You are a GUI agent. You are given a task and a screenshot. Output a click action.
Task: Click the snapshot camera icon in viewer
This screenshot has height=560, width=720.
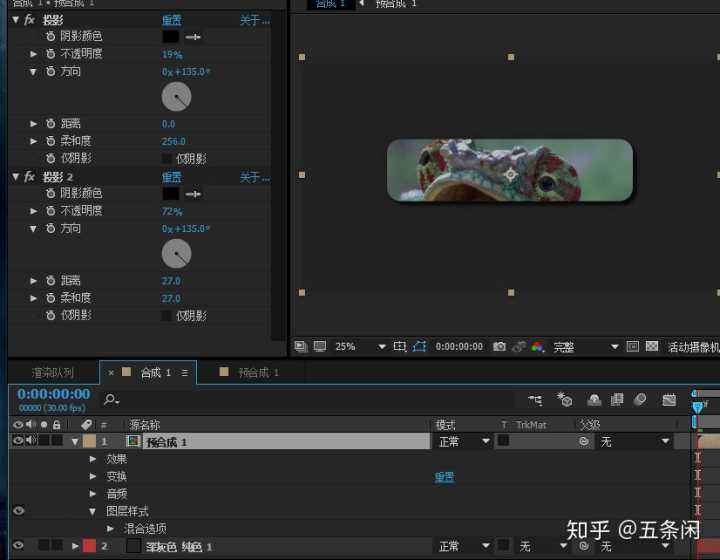pos(499,346)
